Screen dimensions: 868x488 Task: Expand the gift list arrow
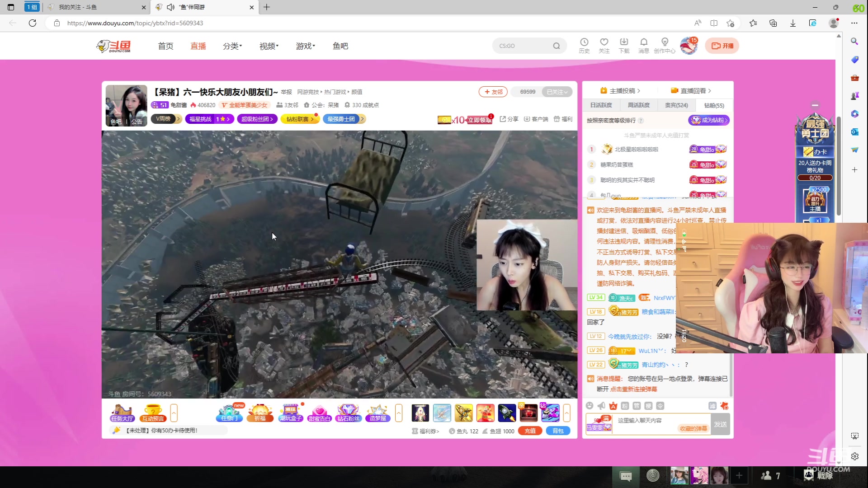pyautogui.click(x=566, y=413)
